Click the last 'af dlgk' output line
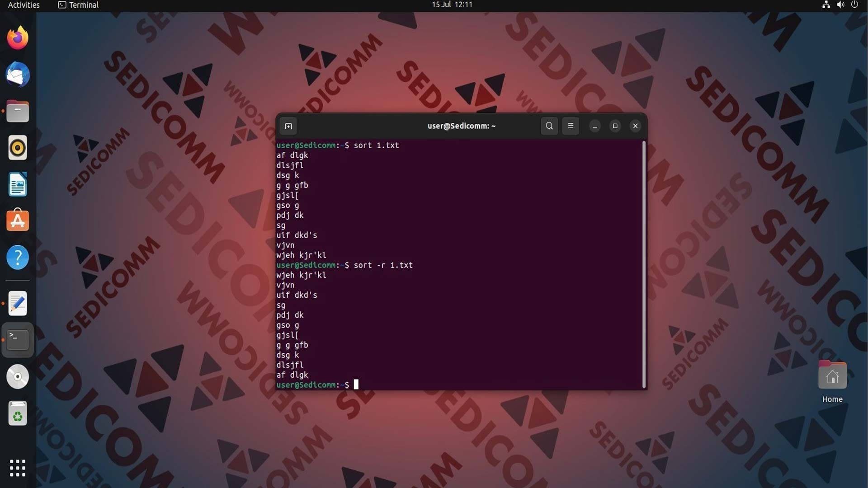Viewport: 868px width, 488px height. (x=292, y=375)
